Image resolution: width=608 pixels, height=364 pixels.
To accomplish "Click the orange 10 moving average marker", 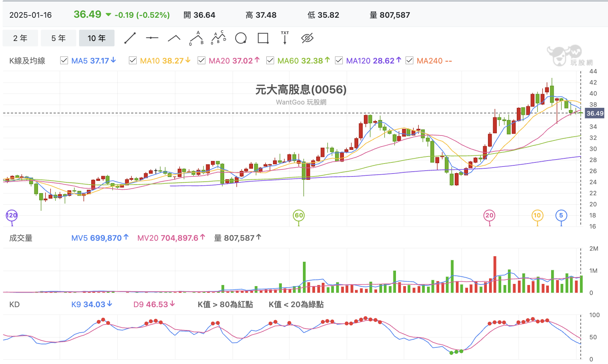I will tap(537, 216).
